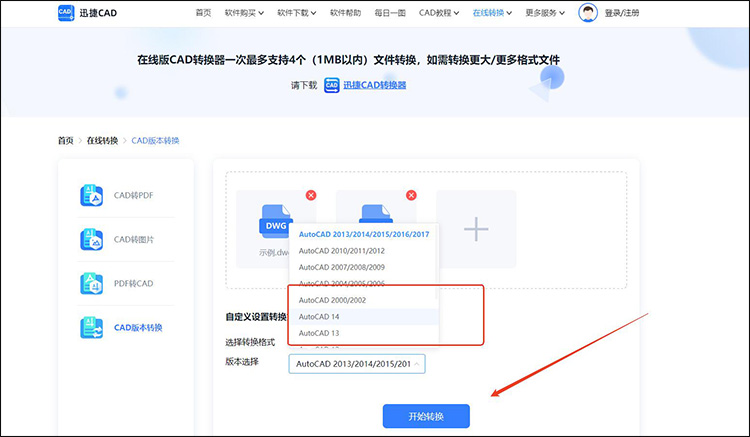Screen dimensions: 750x437
Task: Expand the 在线转换 menu
Action: 492,13
